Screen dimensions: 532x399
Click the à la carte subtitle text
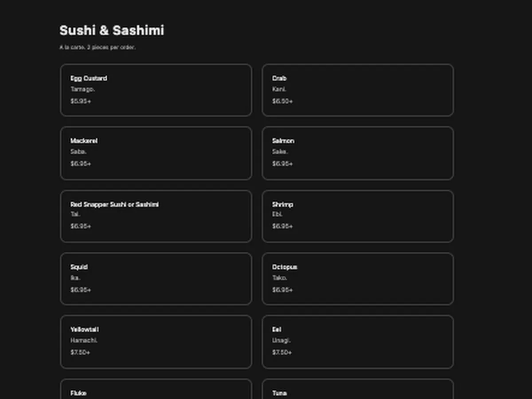(x=98, y=47)
